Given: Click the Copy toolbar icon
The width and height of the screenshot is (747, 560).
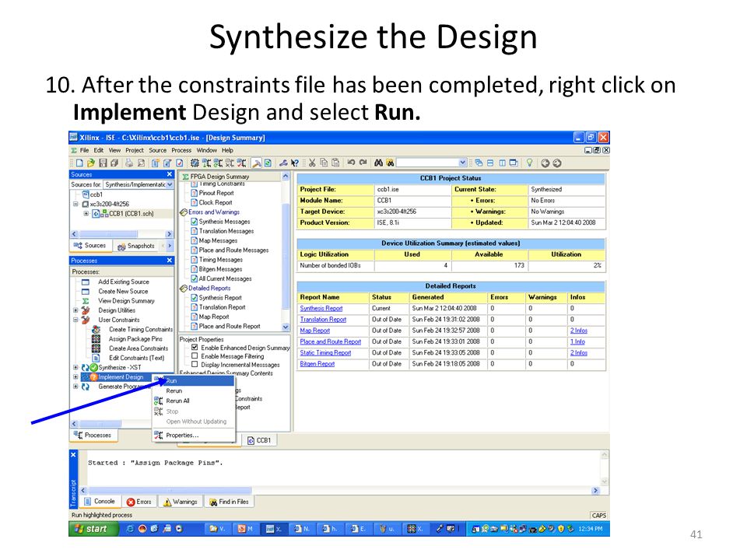Looking at the screenshot, I should (324, 163).
